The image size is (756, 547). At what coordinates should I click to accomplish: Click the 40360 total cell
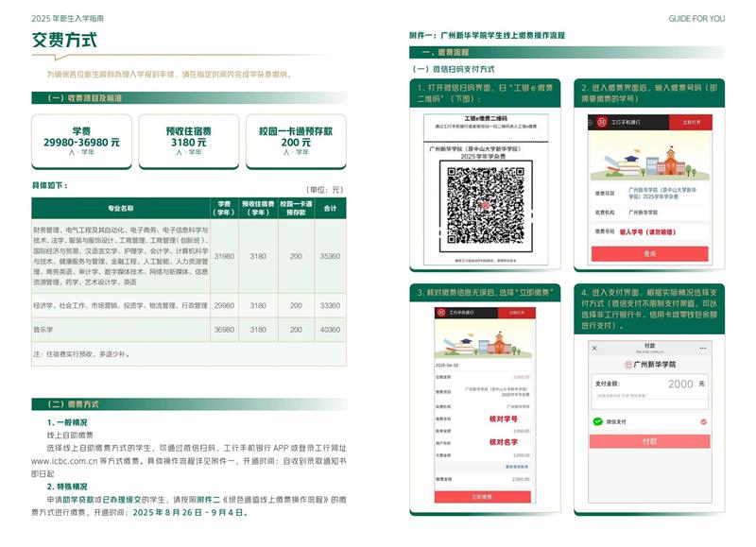[x=330, y=330]
